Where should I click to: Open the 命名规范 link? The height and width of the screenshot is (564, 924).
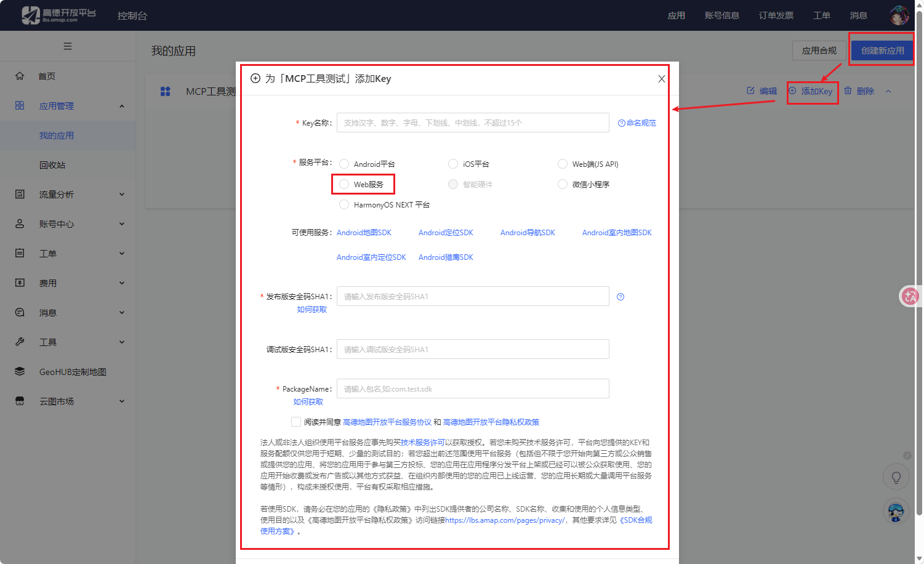pos(637,123)
